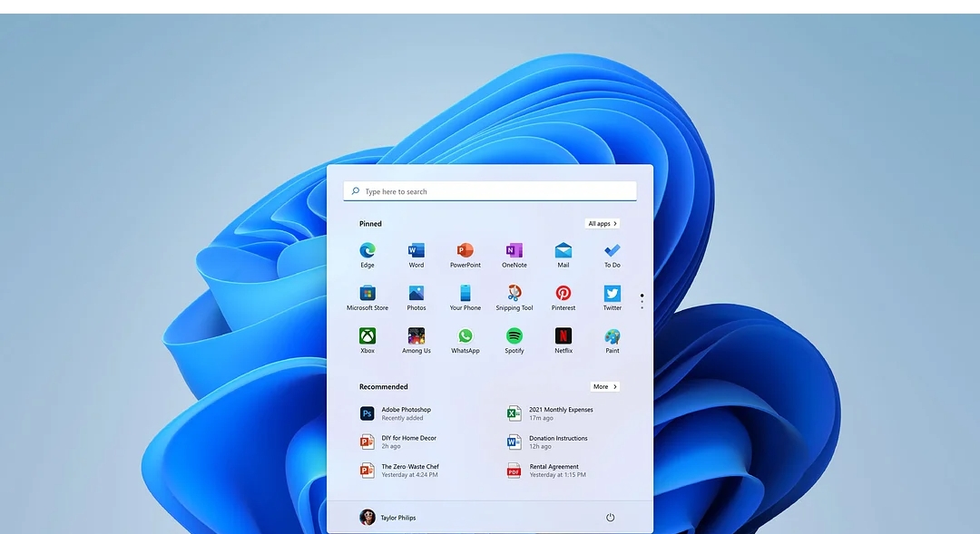The image size is (980, 534).
Task: Launch OneNote from the Start menu
Action: (x=514, y=250)
